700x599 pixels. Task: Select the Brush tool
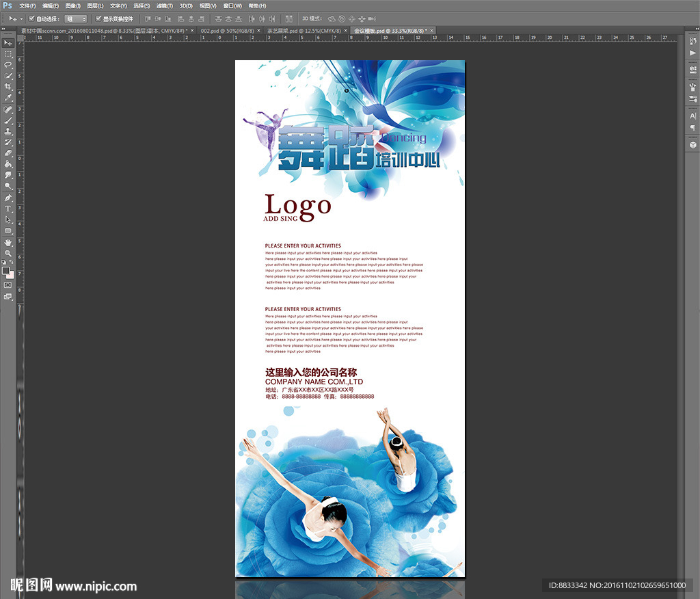pos(8,120)
